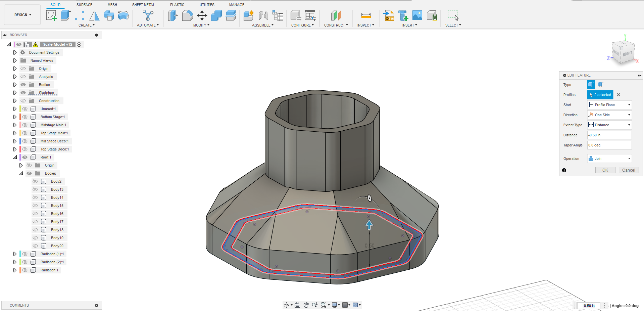Open the Start Profile Plane dropdown
Image resolution: width=644 pixels, height=311 pixels.
click(x=609, y=105)
